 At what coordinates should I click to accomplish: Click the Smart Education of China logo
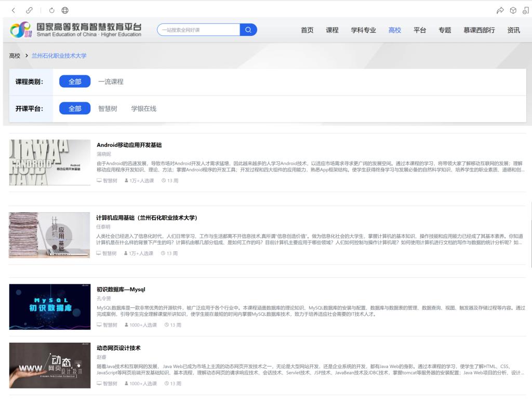76,30
